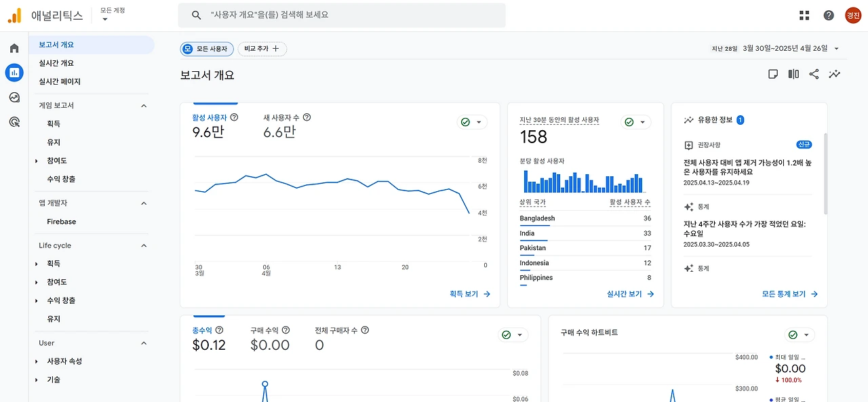The width and height of the screenshot is (868, 402).
Task: Open the 총수익 card status dropdown
Action: point(513,335)
